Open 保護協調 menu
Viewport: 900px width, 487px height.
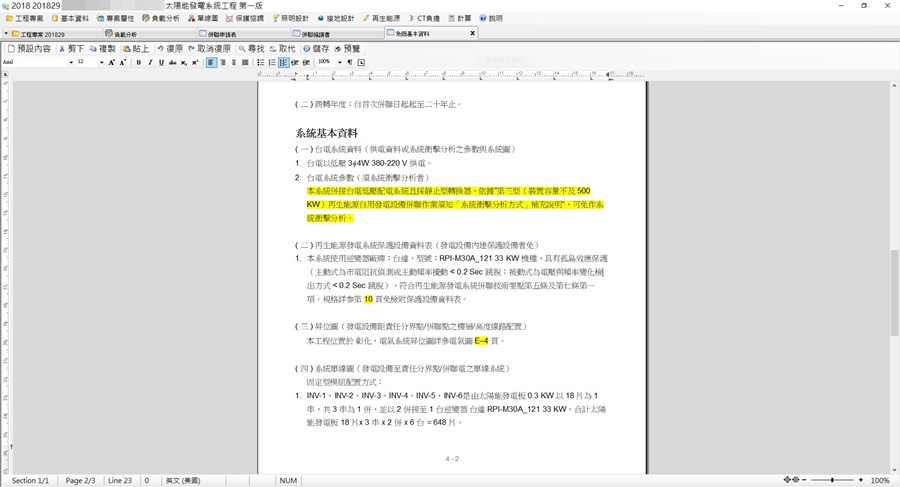[245, 18]
